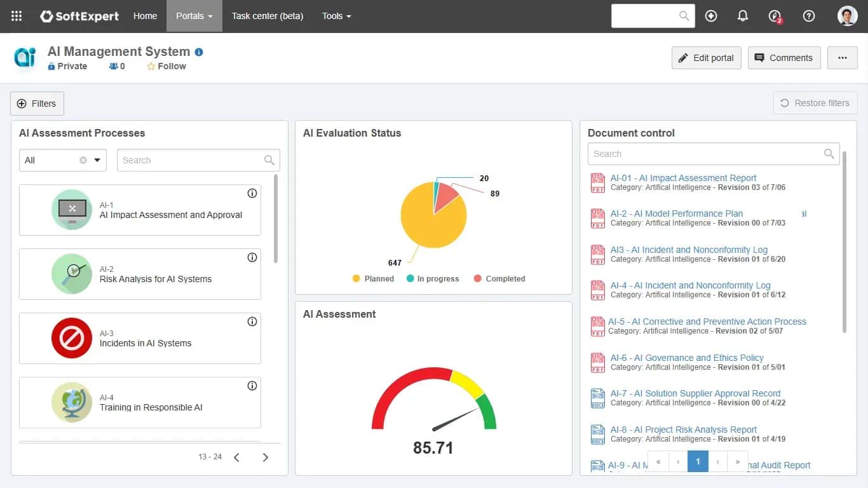
Task: Open the more options ellipsis button
Action: 843,58
